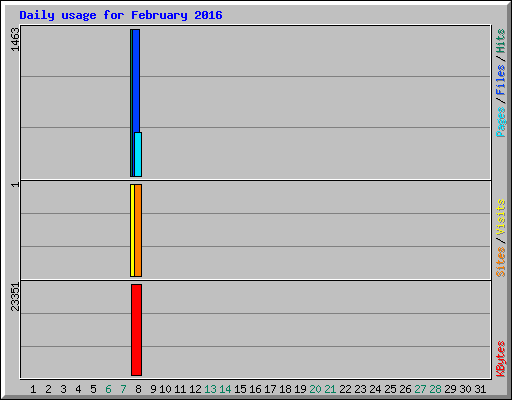Click the KBytes legend label
512x400 pixels.
[x=501, y=359]
